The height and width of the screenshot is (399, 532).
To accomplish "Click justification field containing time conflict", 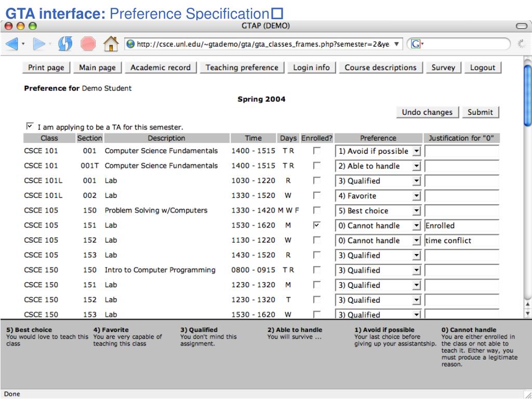I will [462, 241].
